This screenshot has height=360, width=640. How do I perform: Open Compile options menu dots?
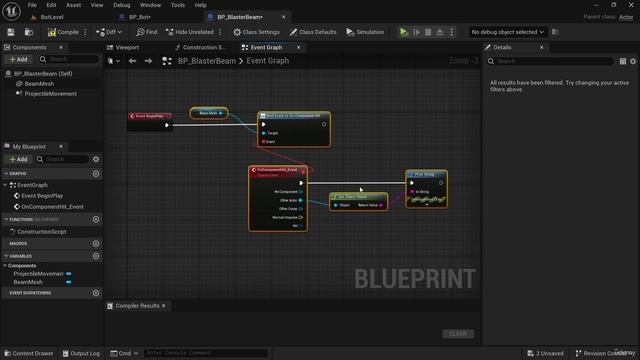(85, 32)
